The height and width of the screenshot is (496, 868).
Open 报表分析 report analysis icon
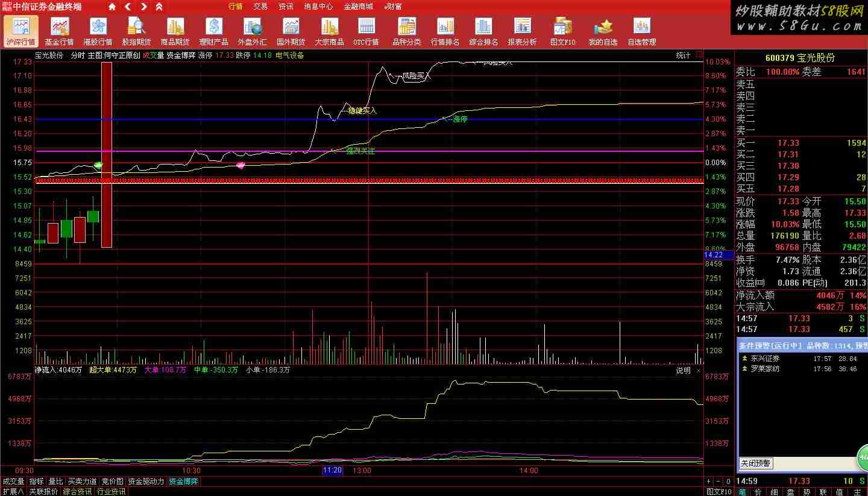coord(522,31)
